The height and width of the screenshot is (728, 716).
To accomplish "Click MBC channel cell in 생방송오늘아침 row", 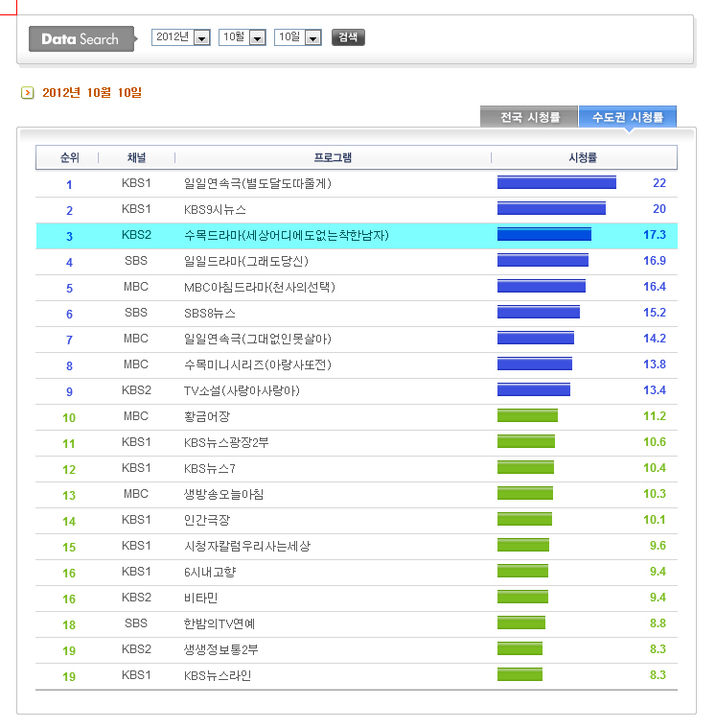I will [x=136, y=494].
